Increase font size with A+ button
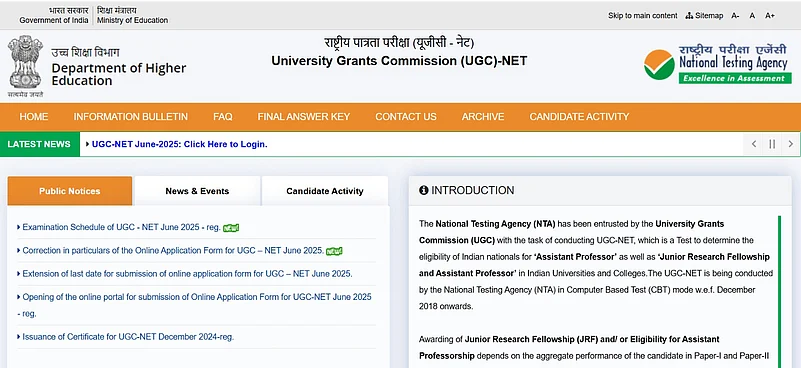 [x=770, y=16]
